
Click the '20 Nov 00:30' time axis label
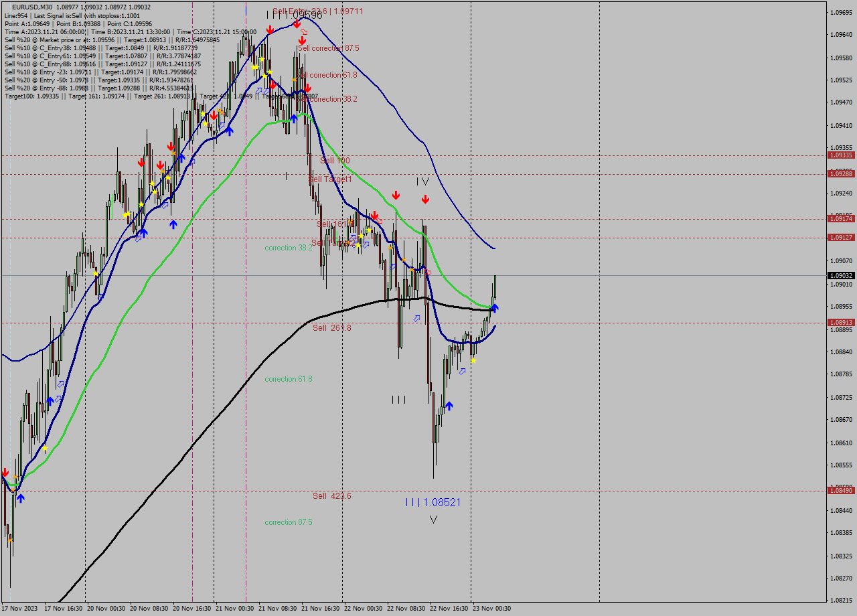[x=106, y=609]
